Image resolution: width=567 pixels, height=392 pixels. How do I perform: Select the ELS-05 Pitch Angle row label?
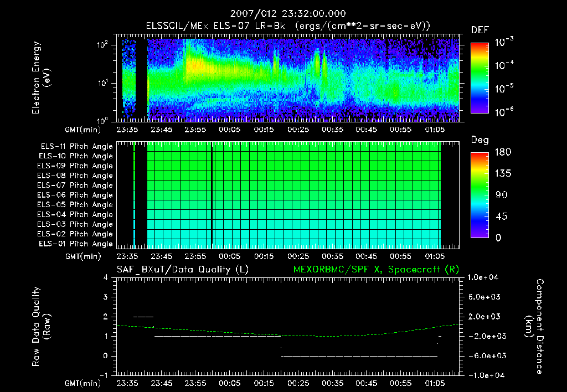coord(75,205)
